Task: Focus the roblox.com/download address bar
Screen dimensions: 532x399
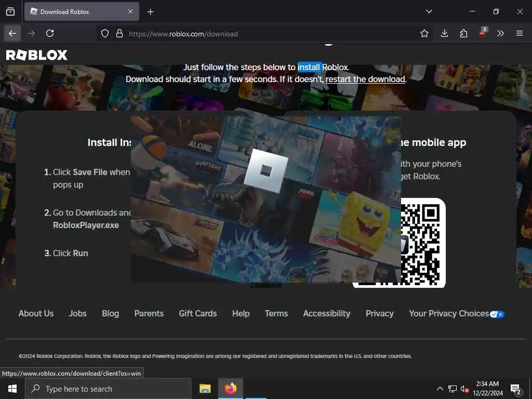Action: click(264, 34)
